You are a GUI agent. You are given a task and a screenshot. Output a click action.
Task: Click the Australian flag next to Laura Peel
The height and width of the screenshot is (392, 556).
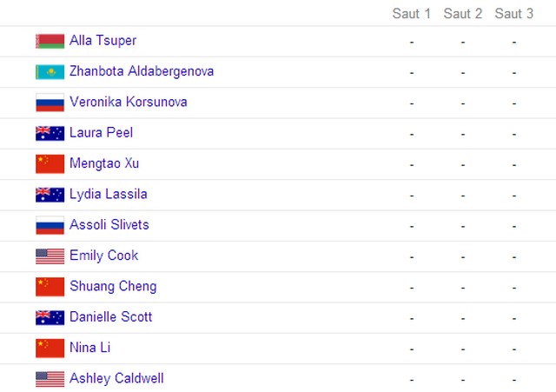click(x=50, y=133)
